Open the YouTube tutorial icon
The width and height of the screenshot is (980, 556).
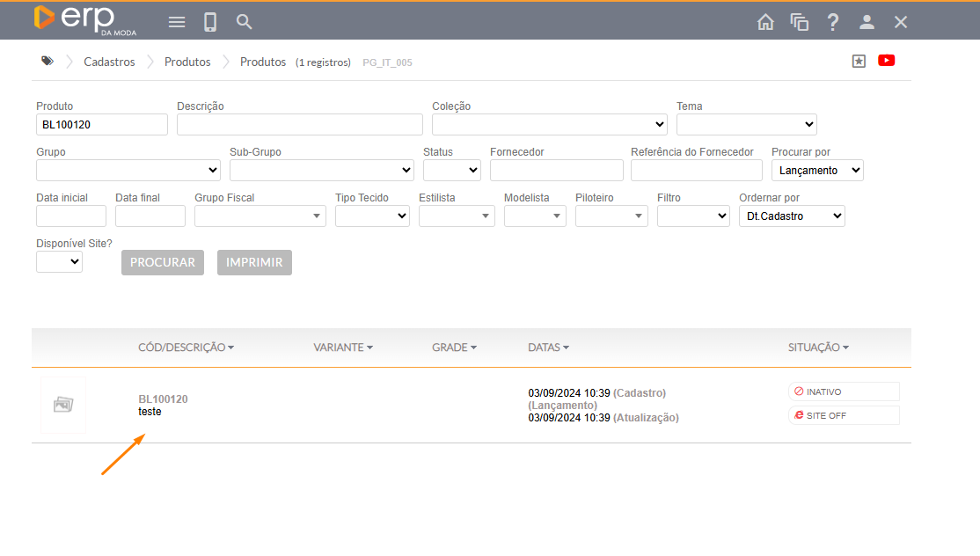click(886, 61)
